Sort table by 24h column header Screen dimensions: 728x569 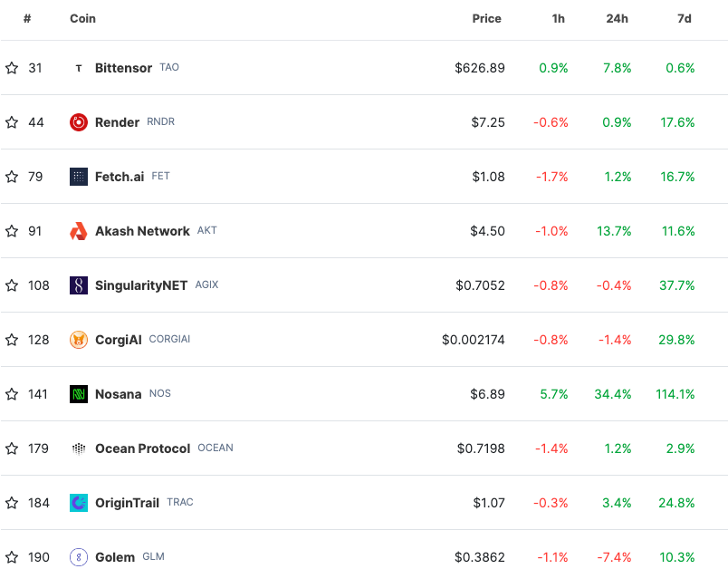tap(617, 19)
